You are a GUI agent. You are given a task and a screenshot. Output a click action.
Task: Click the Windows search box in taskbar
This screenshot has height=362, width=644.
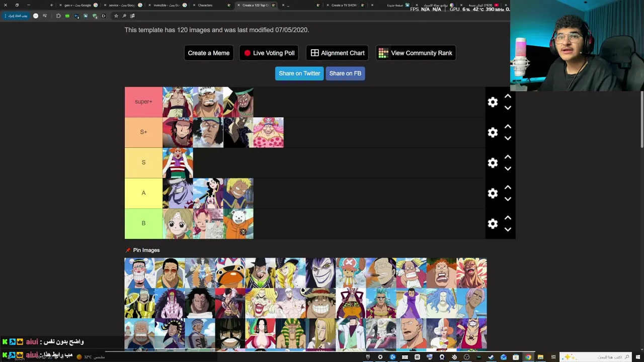click(x=597, y=357)
